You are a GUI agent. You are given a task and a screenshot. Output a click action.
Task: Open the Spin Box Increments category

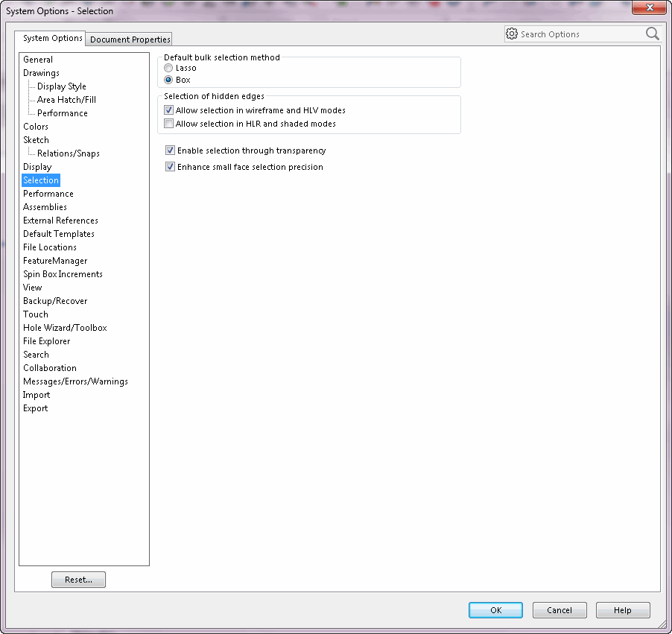(63, 274)
